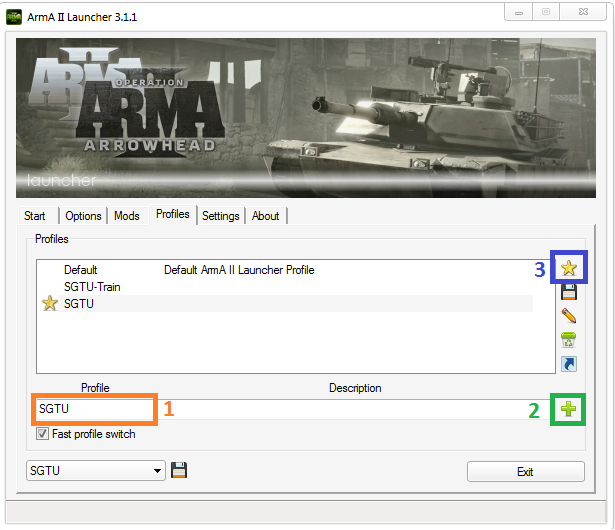This screenshot has height=530, width=615.
Task: Minimize the ArmA II Launcher window
Action: (x=519, y=12)
